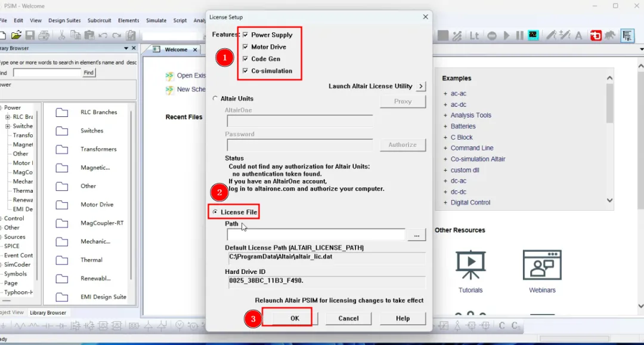
Task: Switch to the Library Browser bottom tab
Action: pos(48,313)
